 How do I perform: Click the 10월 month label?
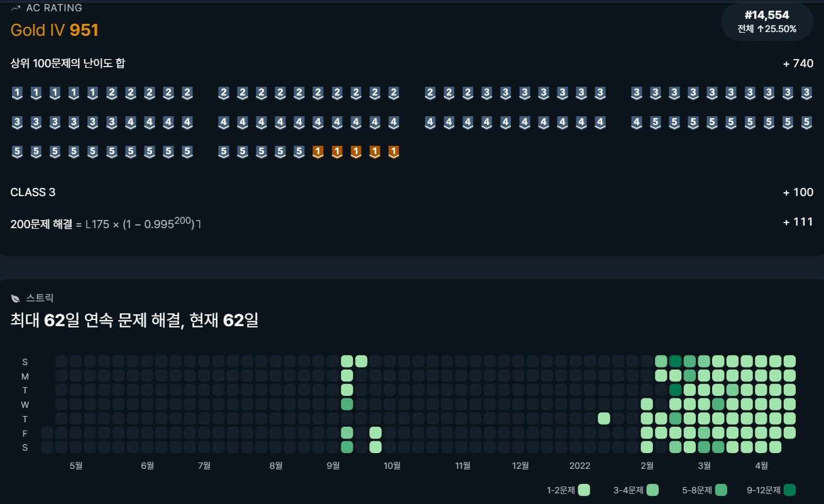(x=392, y=466)
